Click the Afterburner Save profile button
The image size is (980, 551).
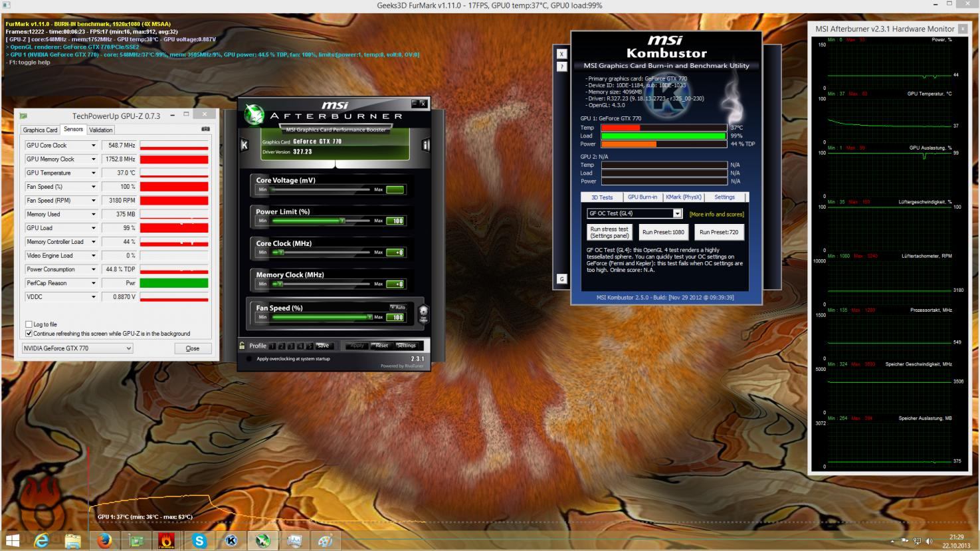(323, 346)
